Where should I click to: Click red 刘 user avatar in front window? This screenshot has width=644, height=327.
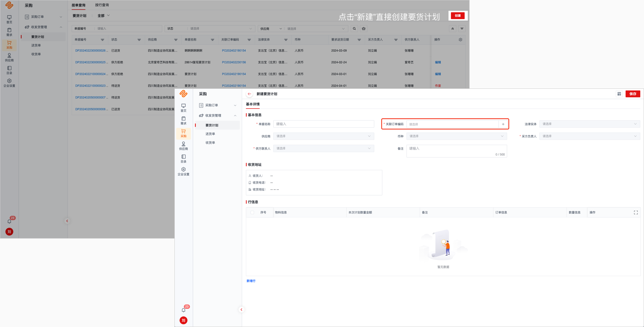(183, 320)
